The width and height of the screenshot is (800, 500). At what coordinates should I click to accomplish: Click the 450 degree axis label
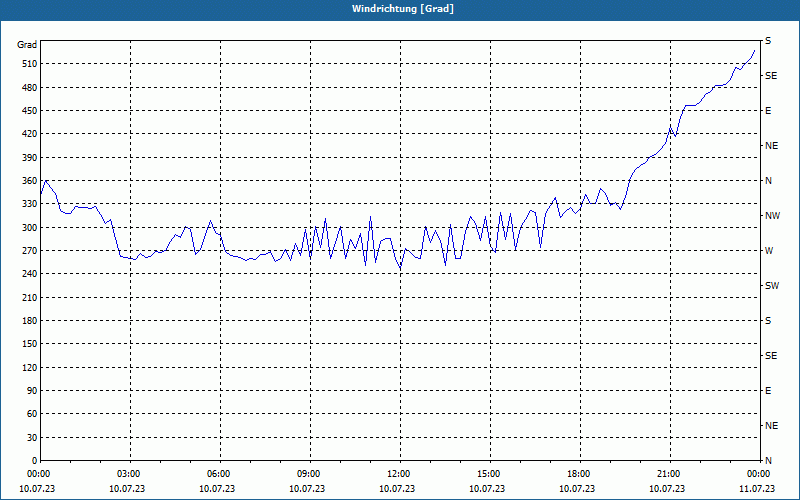pyautogui.click(x=30, y=111)
